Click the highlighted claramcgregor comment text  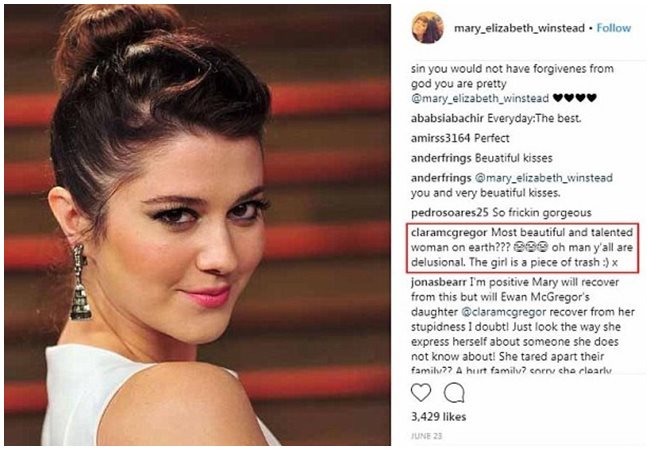pos(522,247)
